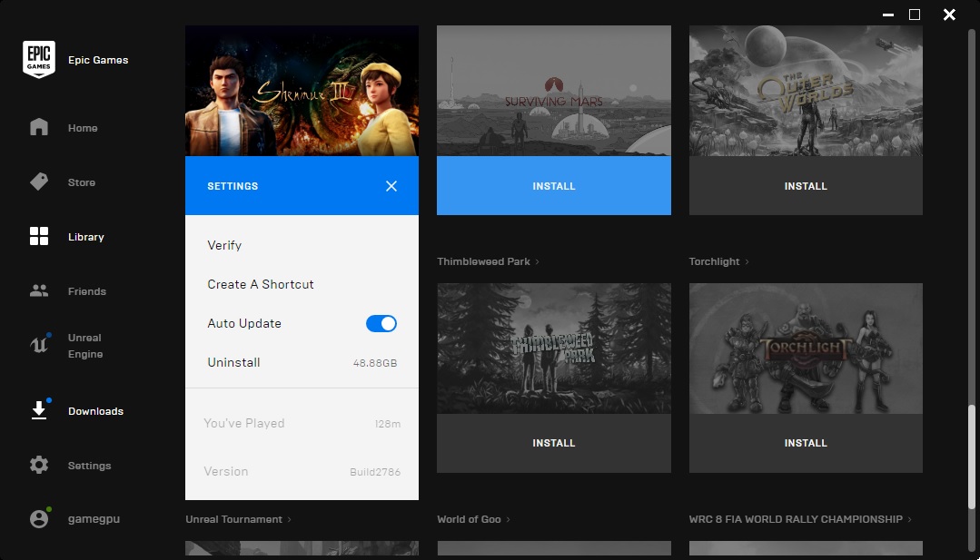The height and width of the screenshot is (560, 980).
Task: Open The Outer Worlds cover image
Action: point(806,91)
